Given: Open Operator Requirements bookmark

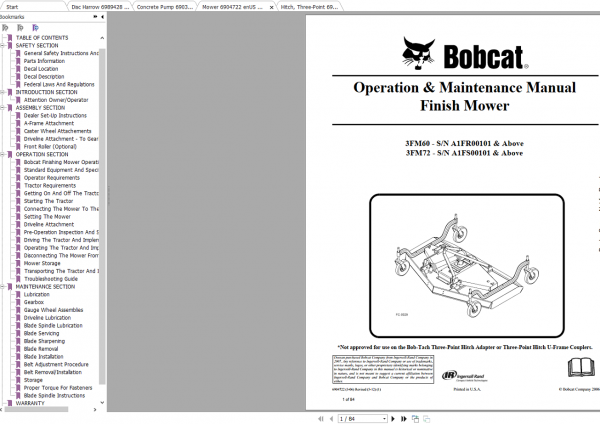Looking at the screenshot, I should (x=52, y=178).
